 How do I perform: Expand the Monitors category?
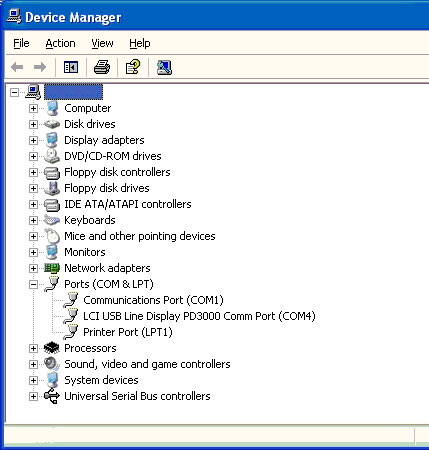coord(33,252)
